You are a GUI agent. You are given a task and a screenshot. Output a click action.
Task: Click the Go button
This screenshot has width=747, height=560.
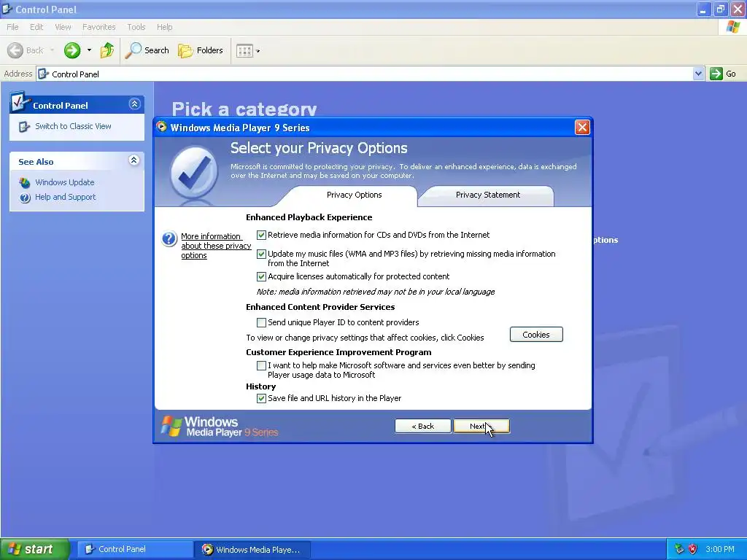pos(723,74)
